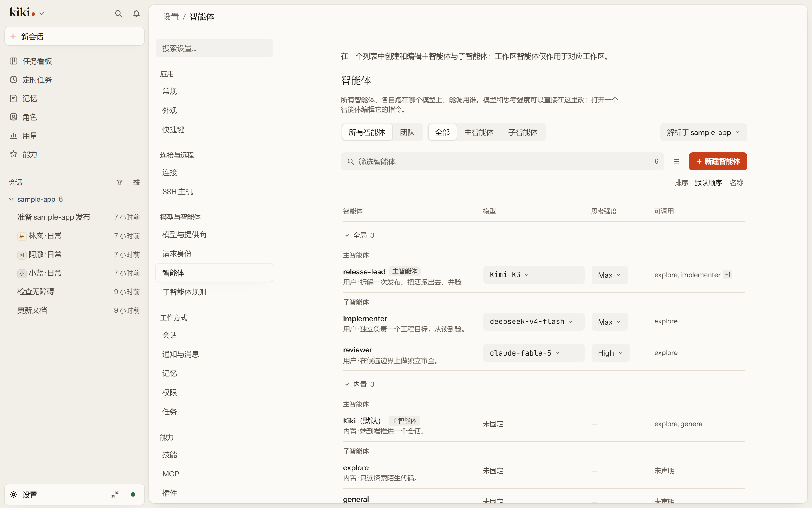
Task: Open 模型与提供商 settings page
Action: 214,235
